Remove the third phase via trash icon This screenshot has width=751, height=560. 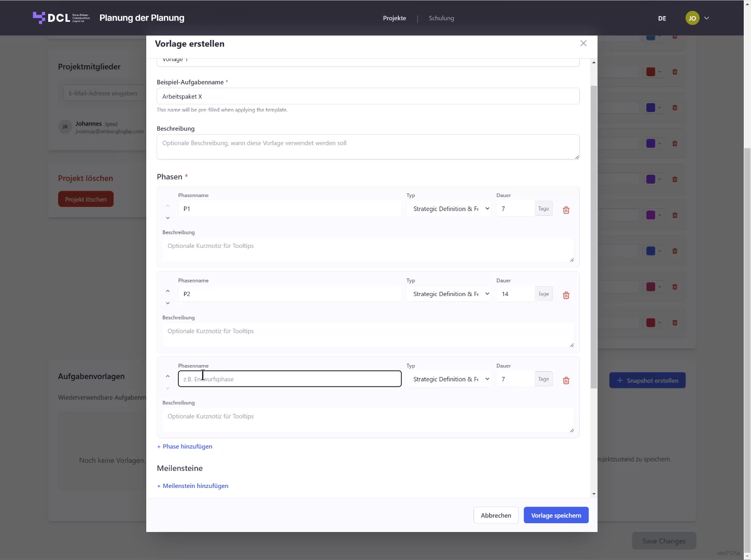[x=566, y=381]
